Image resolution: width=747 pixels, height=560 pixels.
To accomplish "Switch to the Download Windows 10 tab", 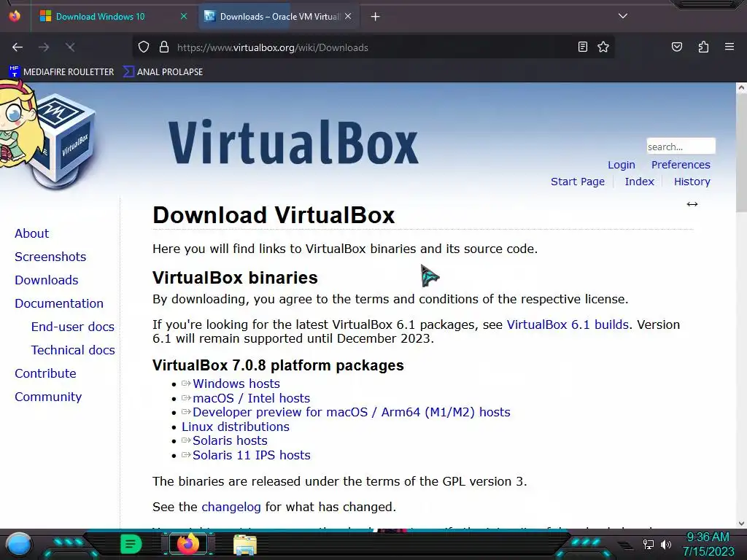I will 100,17.
